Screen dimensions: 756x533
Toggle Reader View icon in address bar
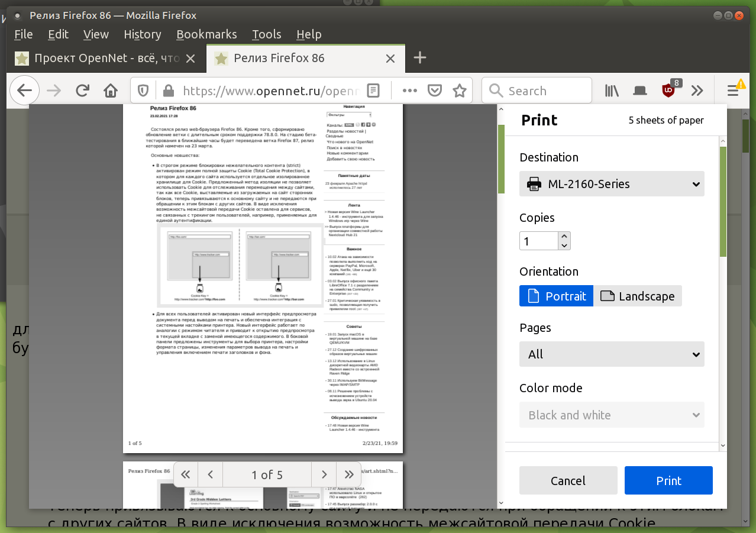tap(373, 91)
